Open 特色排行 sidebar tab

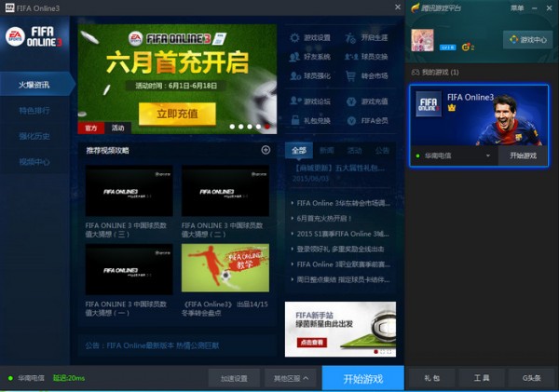(34, 111)
